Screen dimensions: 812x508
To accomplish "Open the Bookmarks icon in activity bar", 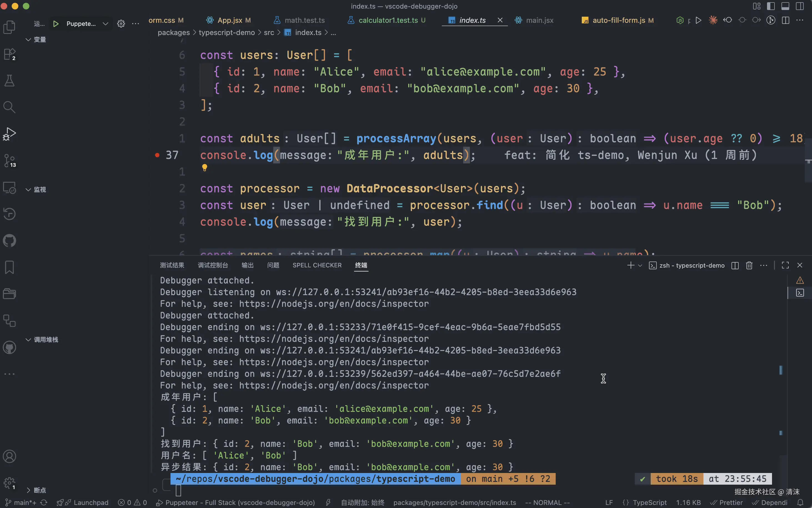I will pyautogui.click(x=9, y=267).
